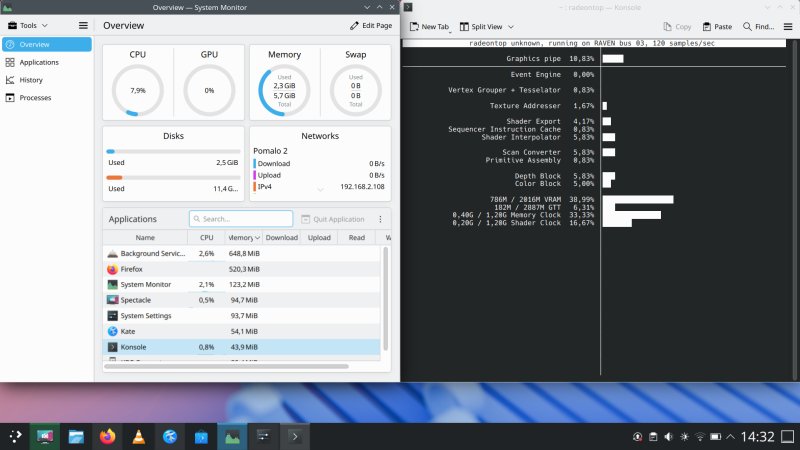Open Dolphin file manager from taskbar
Image resolution: width=800 pixels, height=450 pixels.
(x=75, y=436)
